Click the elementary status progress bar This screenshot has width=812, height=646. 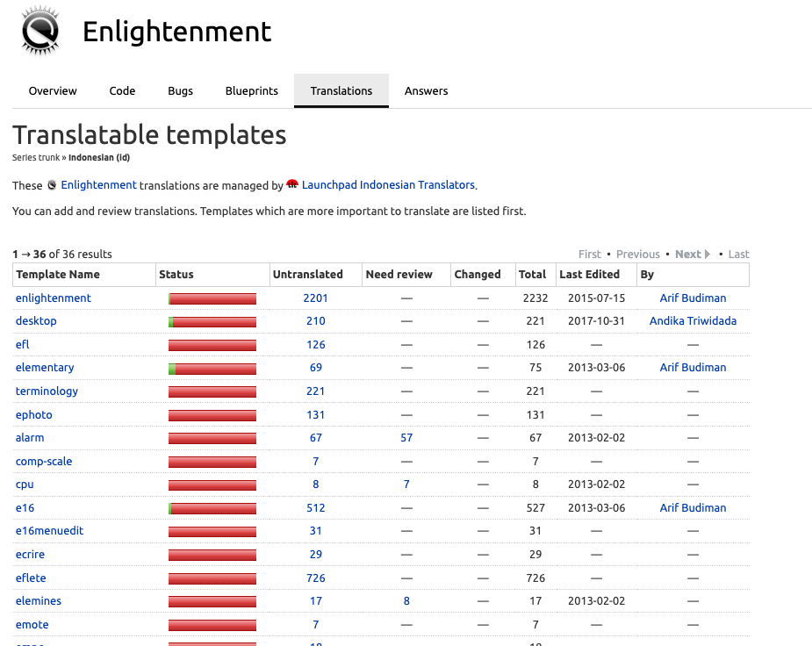point(212,369)
